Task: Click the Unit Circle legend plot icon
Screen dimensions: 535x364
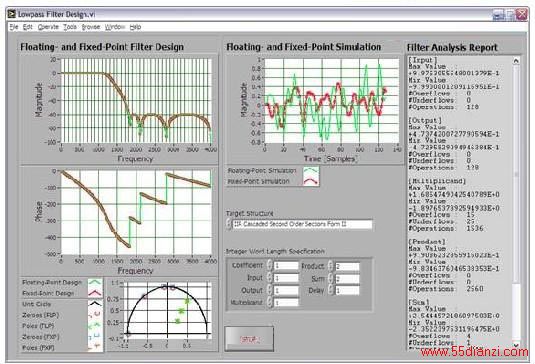Action: coord(95,304)
